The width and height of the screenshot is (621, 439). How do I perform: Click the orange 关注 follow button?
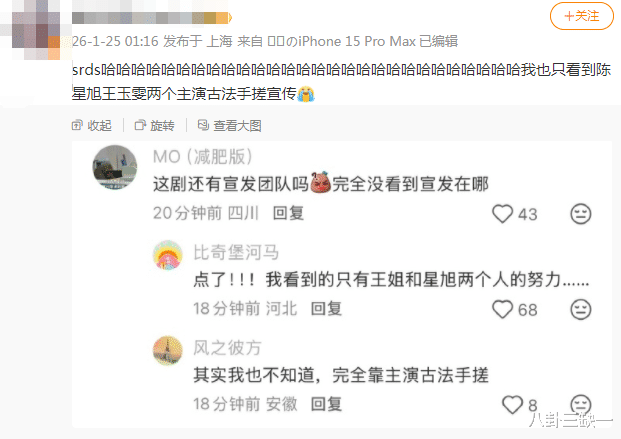click(x=581, y=16)
